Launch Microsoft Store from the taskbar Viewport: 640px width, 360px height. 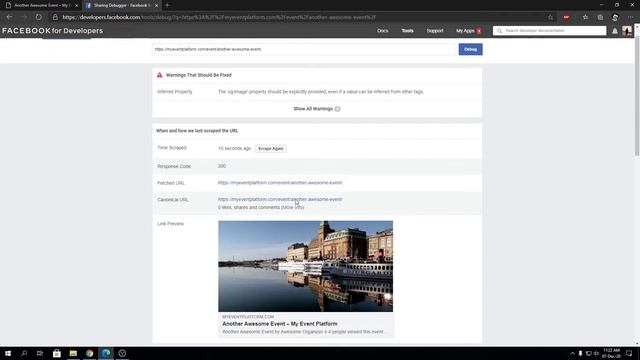click(x=57, y=353)
